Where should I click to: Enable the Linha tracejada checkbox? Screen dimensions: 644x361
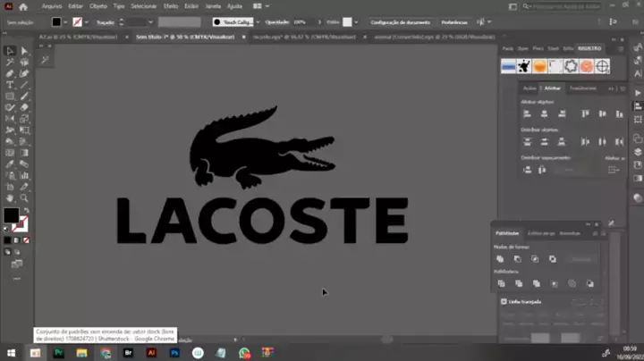[x=504, y=301]
